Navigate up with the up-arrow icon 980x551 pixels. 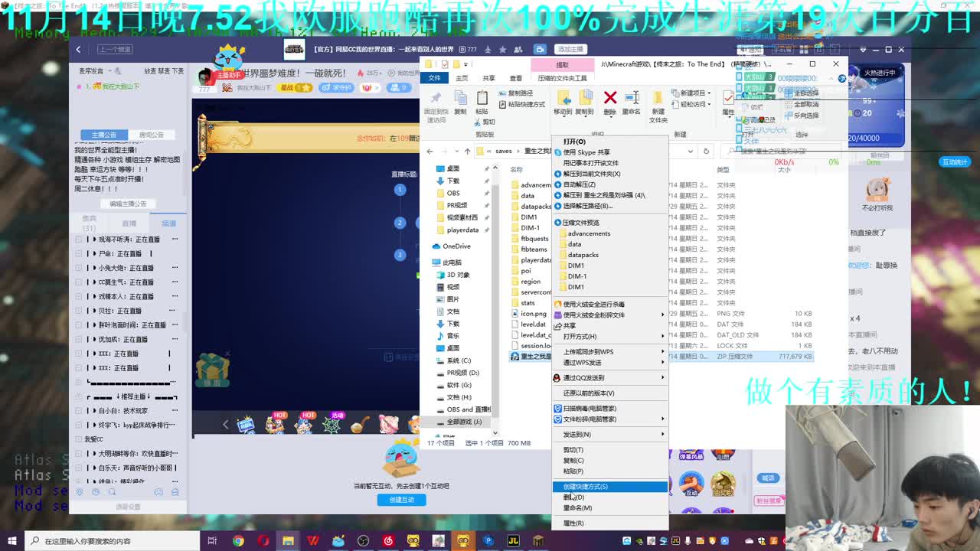[x=467, y=151]
